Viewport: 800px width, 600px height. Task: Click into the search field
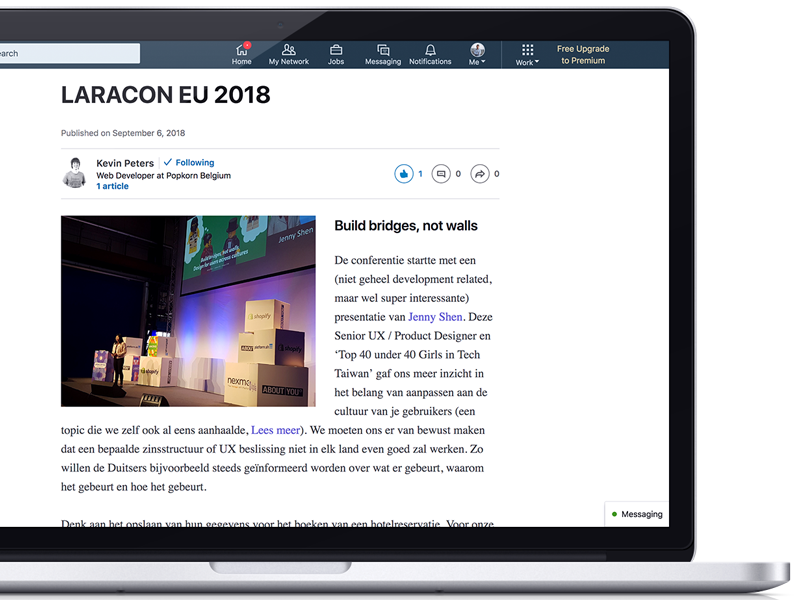(70, 53)
